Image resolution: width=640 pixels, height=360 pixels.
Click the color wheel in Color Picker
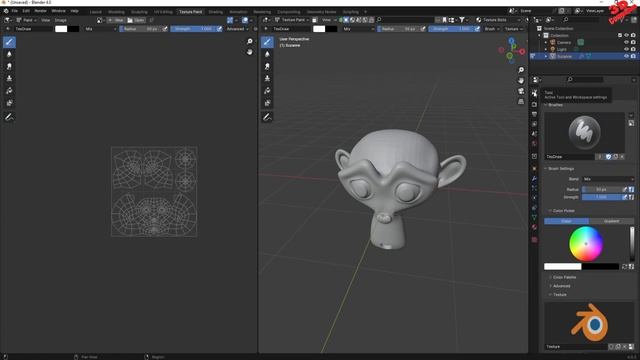tap(586, 244)
